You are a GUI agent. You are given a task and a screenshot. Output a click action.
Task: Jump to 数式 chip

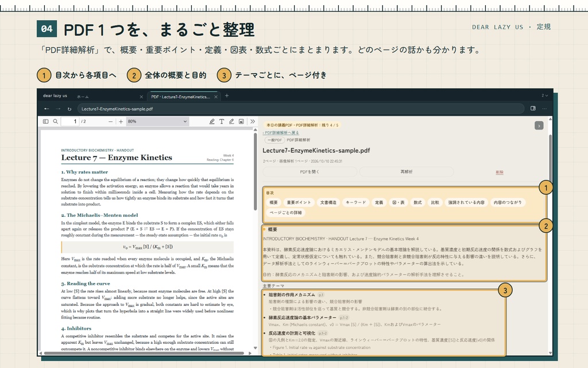[x=418, y=202]
